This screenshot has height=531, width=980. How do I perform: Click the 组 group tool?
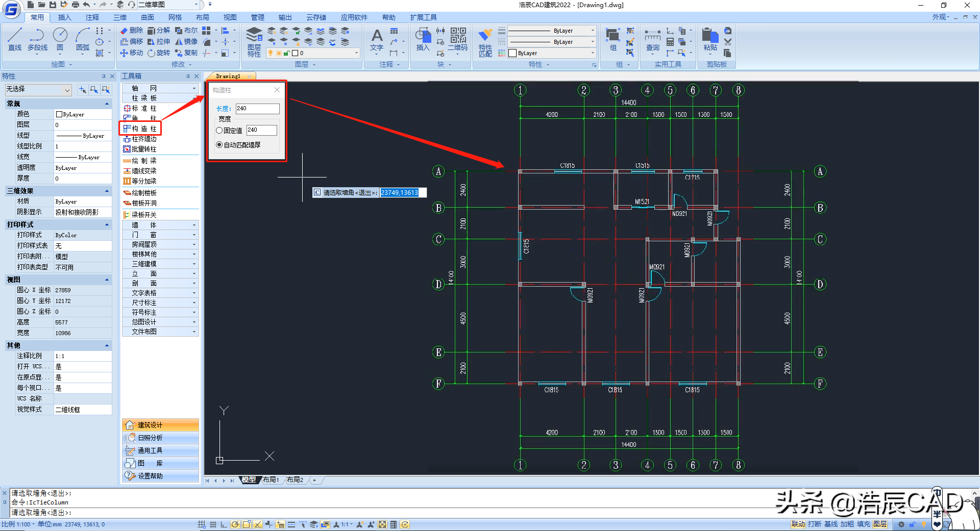[x=613, y=40]
